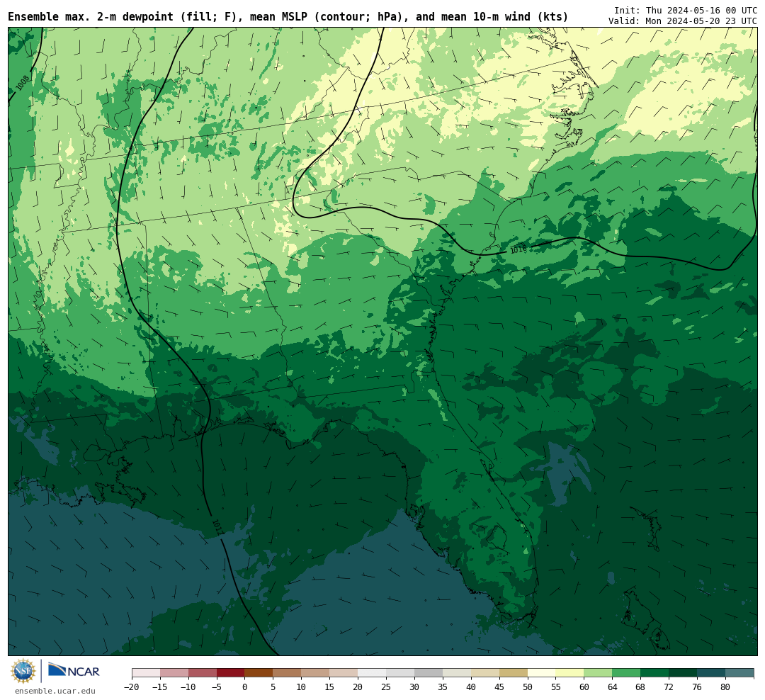Pick the colorbar swatch between -15 and -10
The height and width of the screenshot is (700, 765).
(x=174, y=673)
